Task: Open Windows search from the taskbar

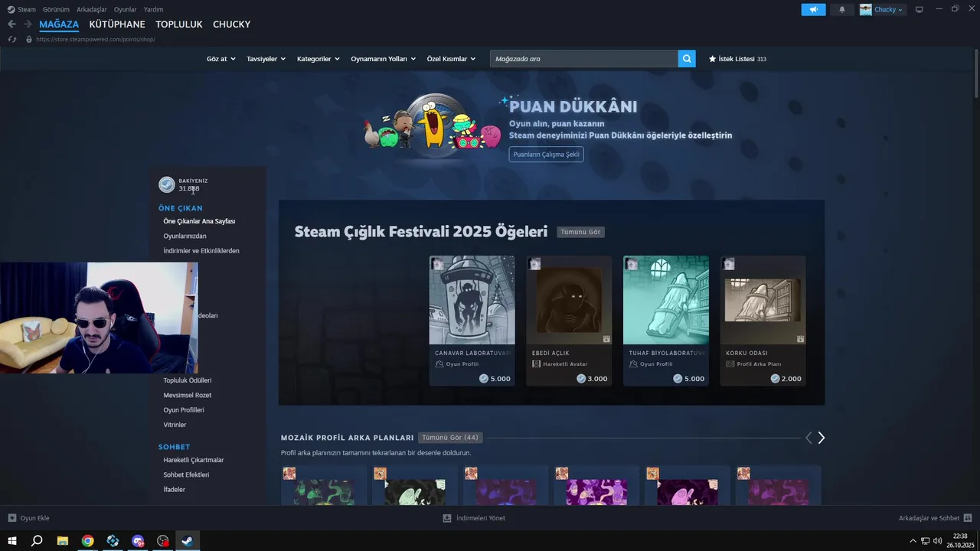Action: pyautogui.click(x=37, y=541)
